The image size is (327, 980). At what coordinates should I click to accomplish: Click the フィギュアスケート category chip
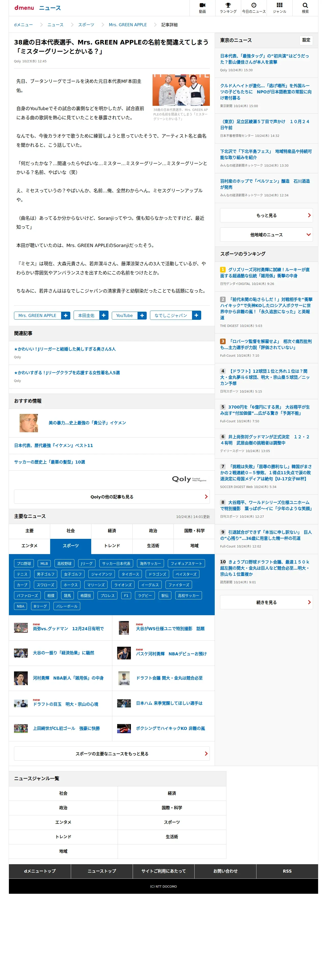click(186, 564)
